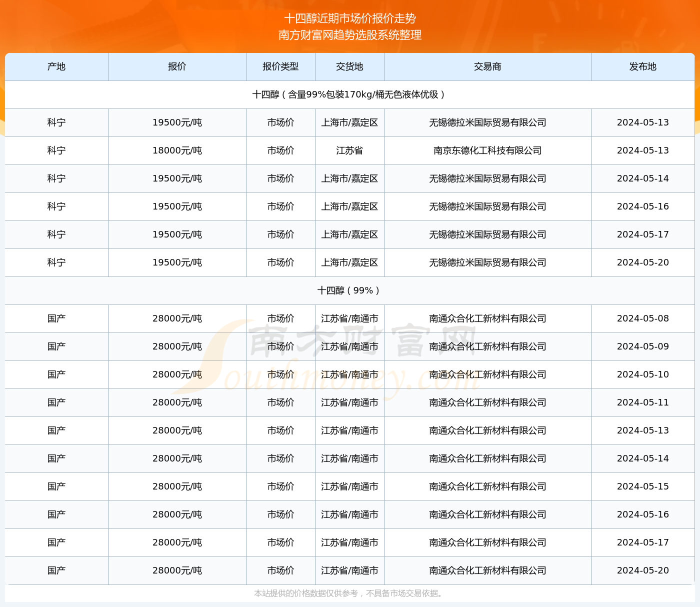Image resolution: width=700 pixels, height=607 pixels.
Task: Select 市场价 in the 国产 row dated 2024-05-17
Action: (280, 542)
